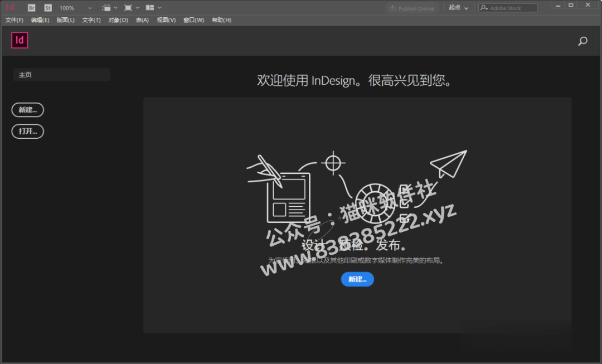Screen dimensions: 602x364
Task: Click the 新建... button in the left sidebar
Action: tap(28, 110)
